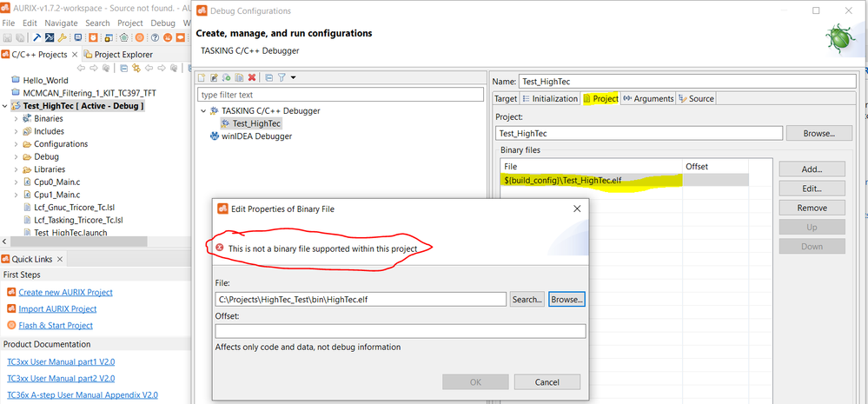Close Edit Properties of Binary File dialog
Viewport: 868px width, 404px height.
[x=577, y=209]
